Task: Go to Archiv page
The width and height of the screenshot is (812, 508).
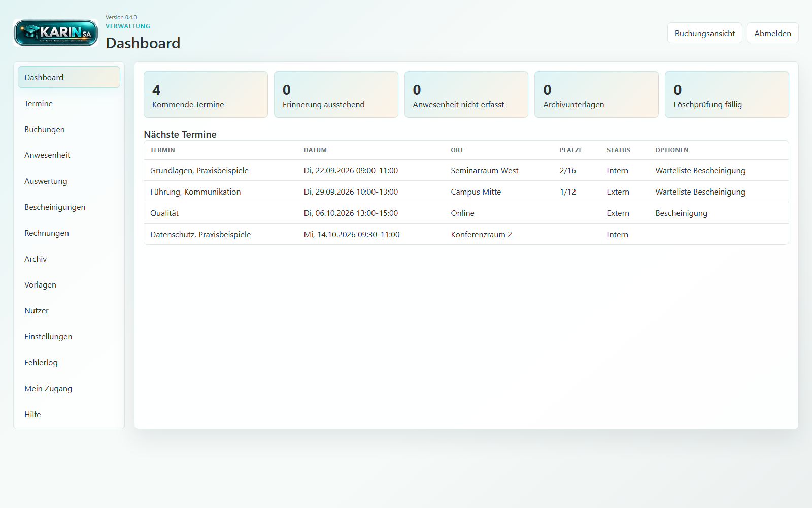Action: click(69, 259)
